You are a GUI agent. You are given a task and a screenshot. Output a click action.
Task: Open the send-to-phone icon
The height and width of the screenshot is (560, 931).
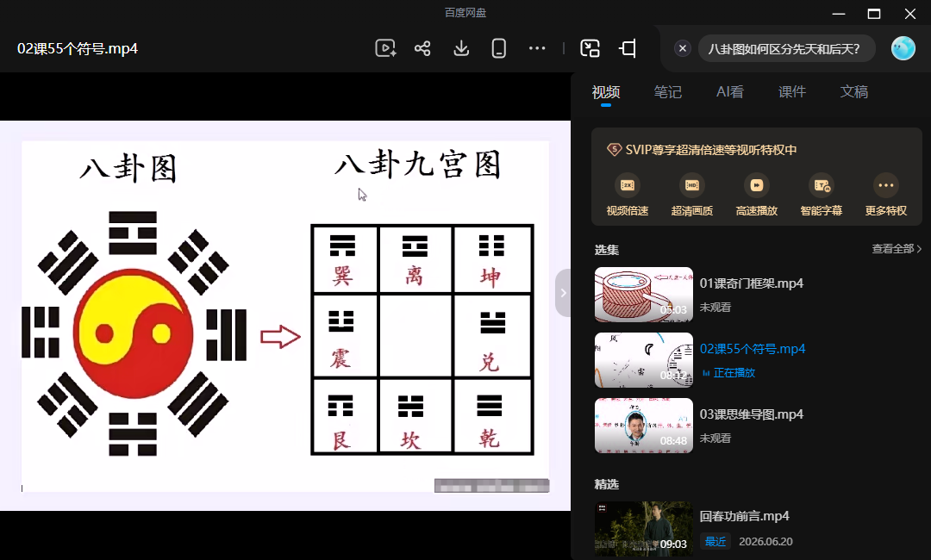click(x=499, y=48)
